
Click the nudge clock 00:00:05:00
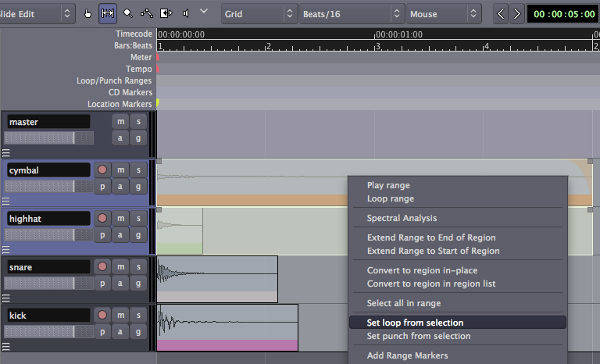click(x=564, y=14)
